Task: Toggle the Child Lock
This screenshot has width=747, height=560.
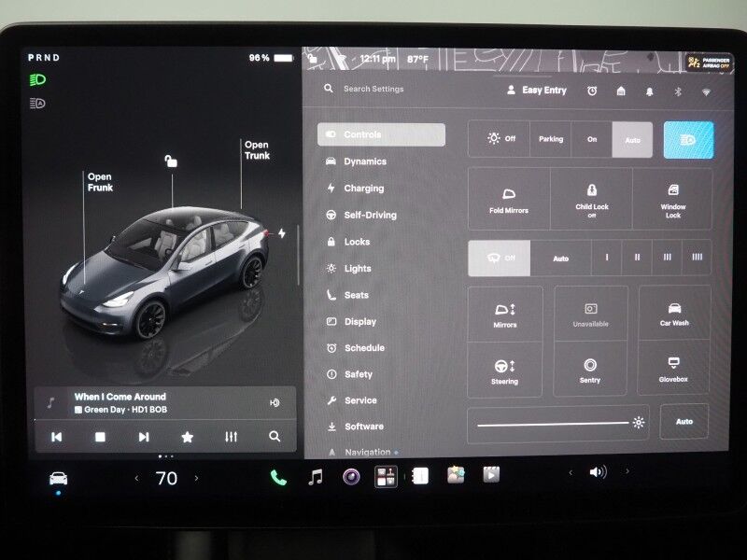Action: tap(592, 200)
